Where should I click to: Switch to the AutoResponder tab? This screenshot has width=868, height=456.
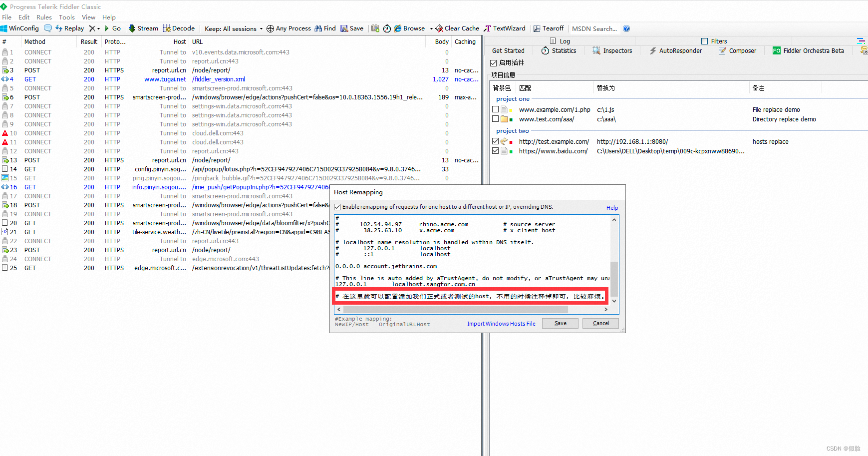click(676, 50)
